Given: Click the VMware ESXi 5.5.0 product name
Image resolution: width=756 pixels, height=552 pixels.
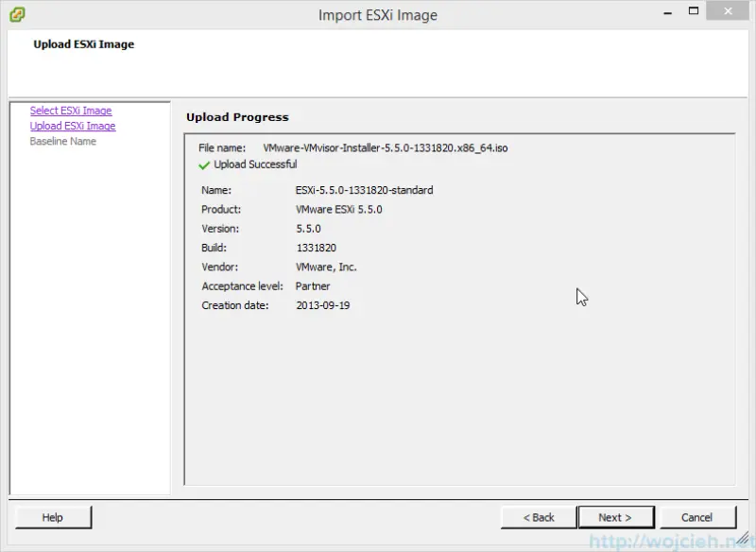Looking at the screenshot, I should (340, 209).
